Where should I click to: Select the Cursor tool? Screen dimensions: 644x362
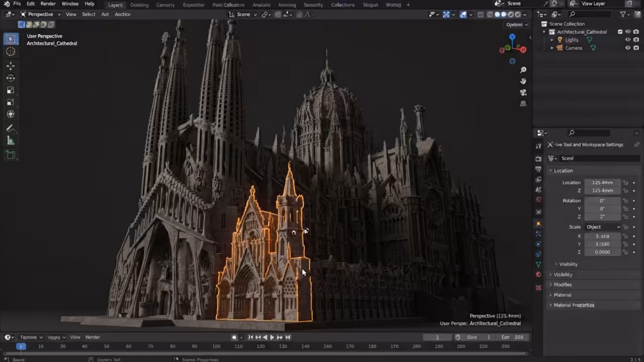[x=11, y=51]
